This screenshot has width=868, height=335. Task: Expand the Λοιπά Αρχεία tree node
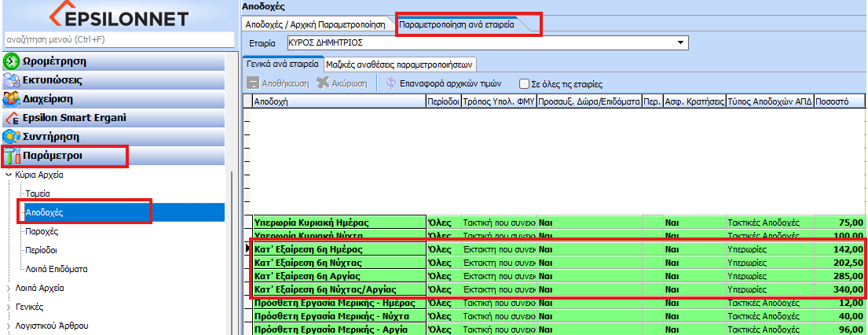9,289
